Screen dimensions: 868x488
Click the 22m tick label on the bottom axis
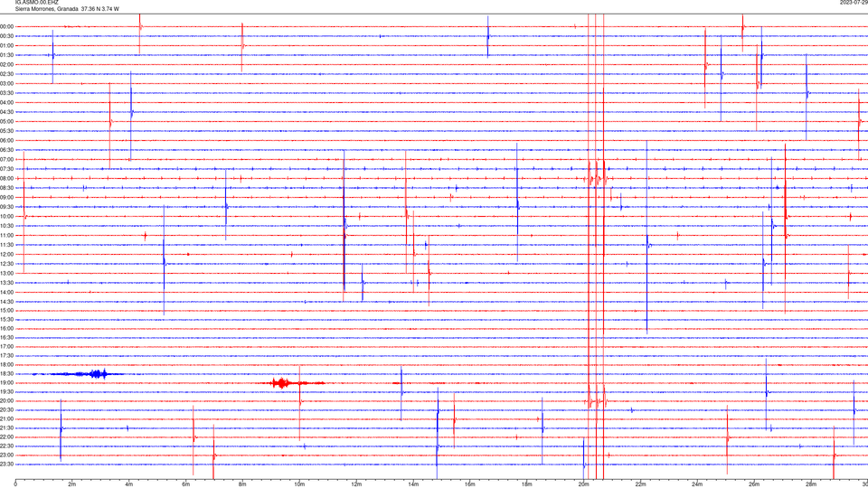pos(641,484)
